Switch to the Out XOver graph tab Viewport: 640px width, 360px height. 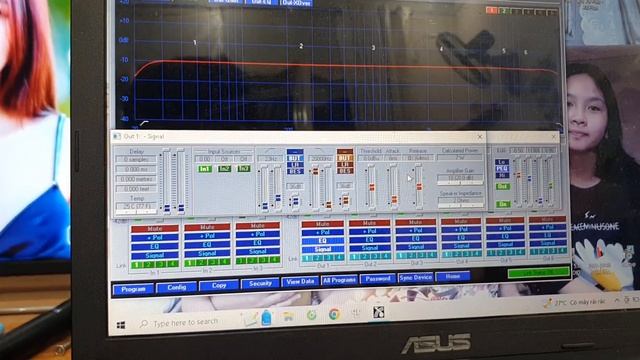(296, 3)
